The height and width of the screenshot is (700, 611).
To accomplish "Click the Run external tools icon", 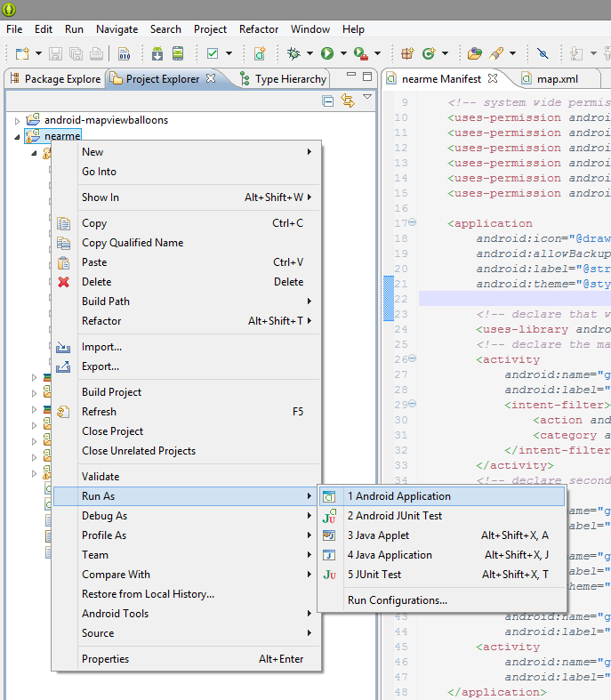I will pos(360,54).
